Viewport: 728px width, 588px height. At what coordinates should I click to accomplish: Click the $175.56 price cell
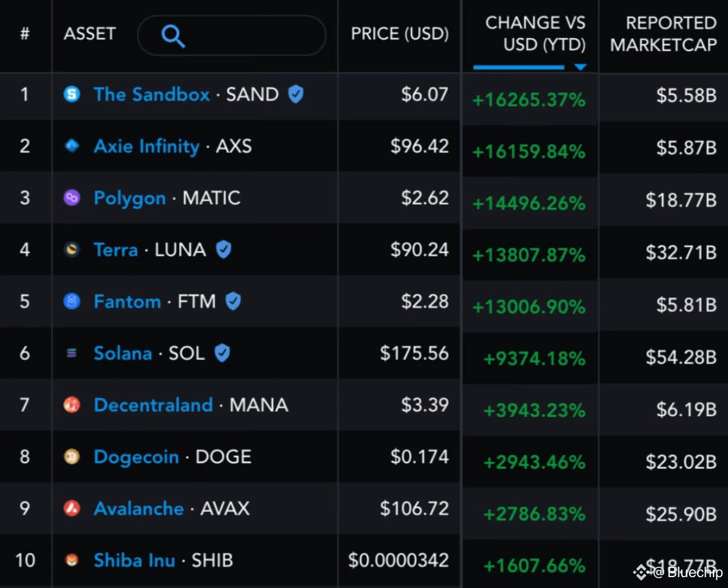tap(414, 353)
